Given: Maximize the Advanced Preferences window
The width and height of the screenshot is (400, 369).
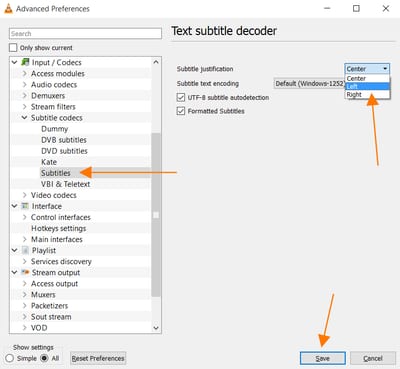Looking at the screenshot, I should pyautogui.click(x=356, y=8).
